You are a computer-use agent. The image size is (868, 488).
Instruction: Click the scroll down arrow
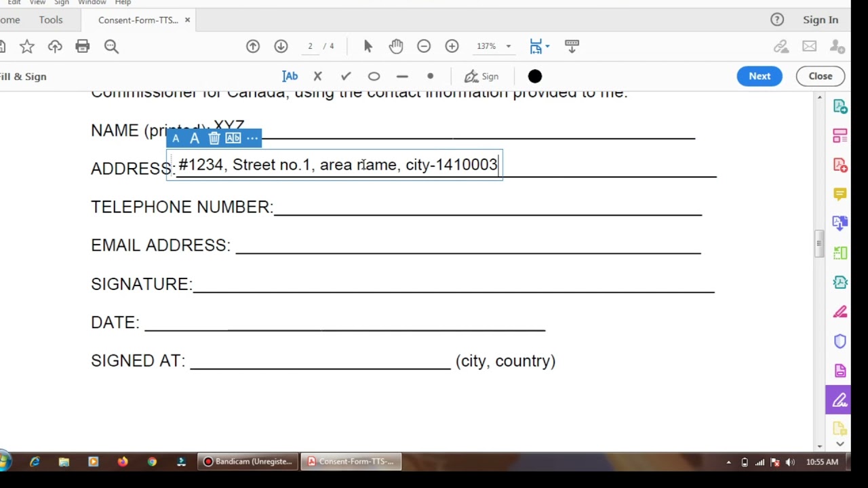(x=819, y=445)
